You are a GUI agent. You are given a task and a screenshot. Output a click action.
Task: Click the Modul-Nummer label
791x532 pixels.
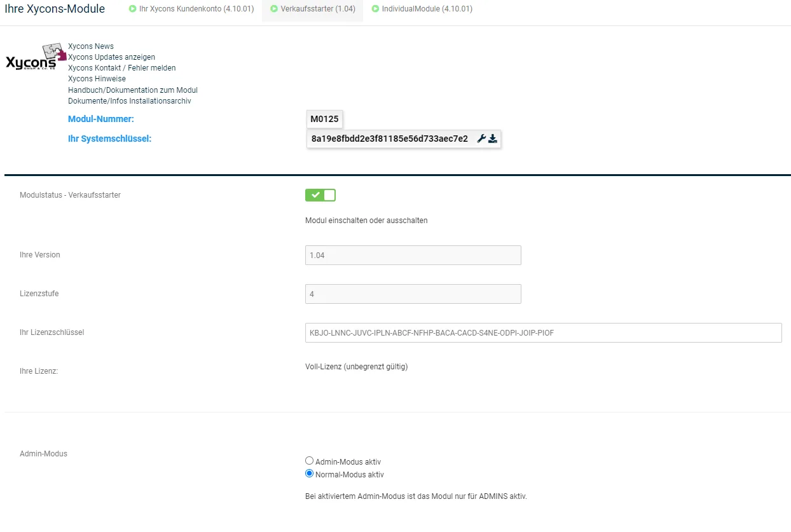[x=101, y=119]
